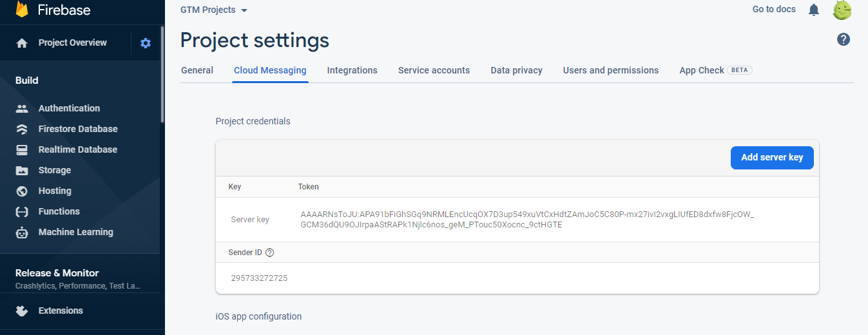Screen dimensions: 868x335
Task: Click the Realtime Database icon
Action: (x=22, y=149)
